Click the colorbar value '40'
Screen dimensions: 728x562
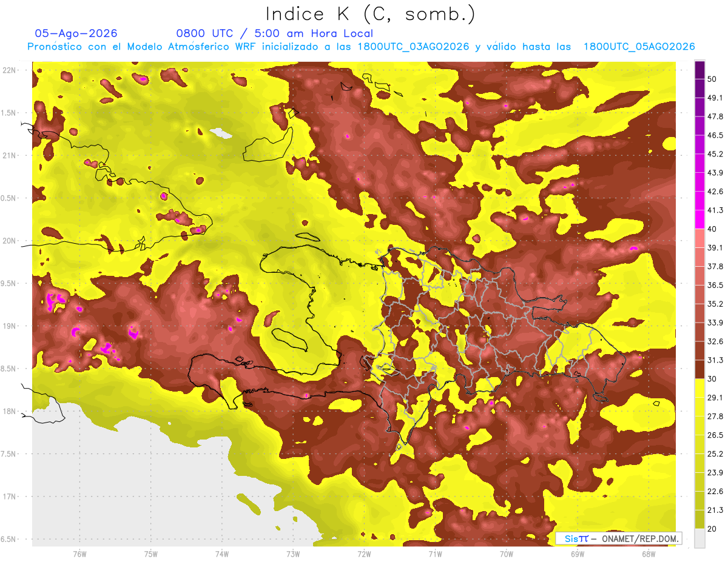click(x=712, y=229)
